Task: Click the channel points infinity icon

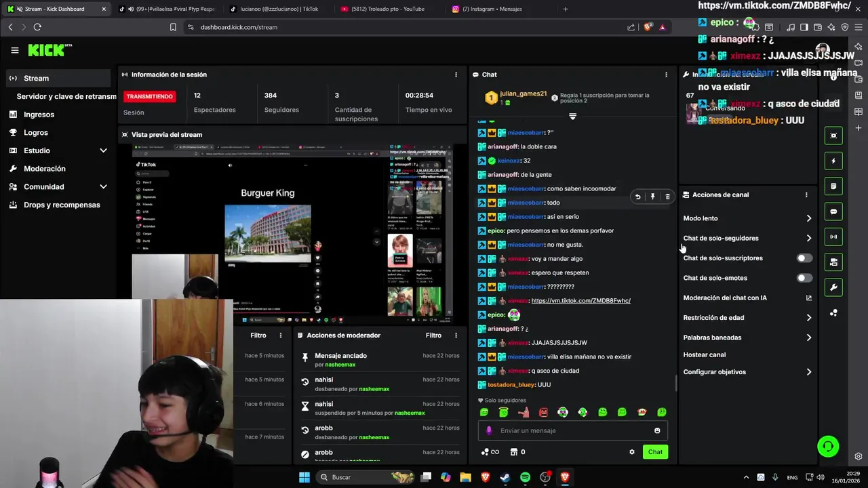Action: (x=490, y=452)
